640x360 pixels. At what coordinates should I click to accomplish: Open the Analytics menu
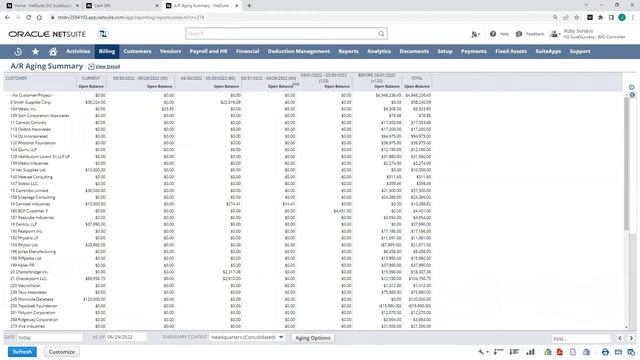pos(379,51)
